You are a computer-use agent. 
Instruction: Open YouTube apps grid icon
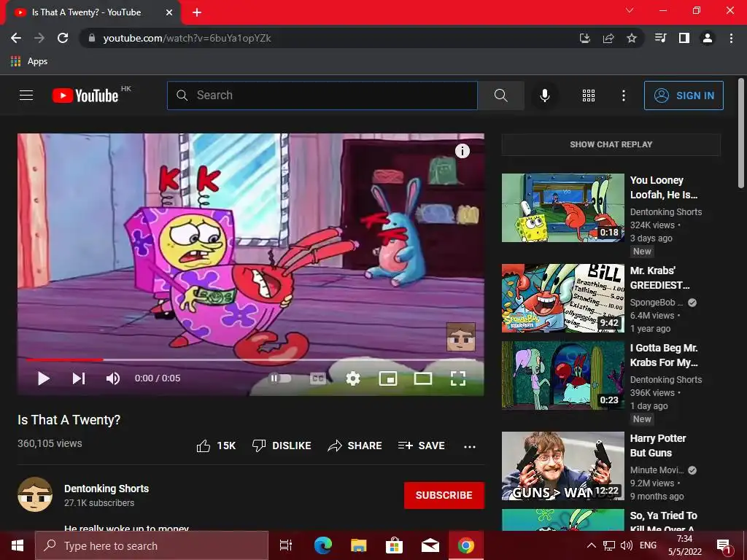pyautogui.click(x=589, y=96)
